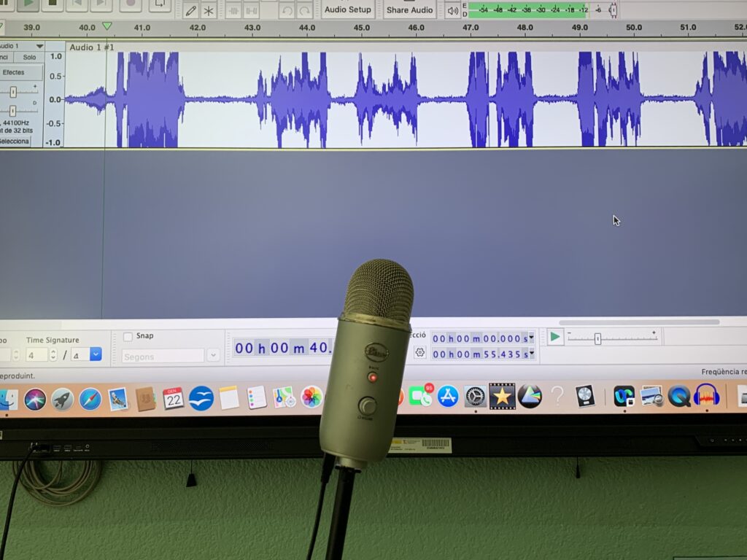The image size is (747, 560).
Task: Open Safari from the Dock
Action: (90, 399)
